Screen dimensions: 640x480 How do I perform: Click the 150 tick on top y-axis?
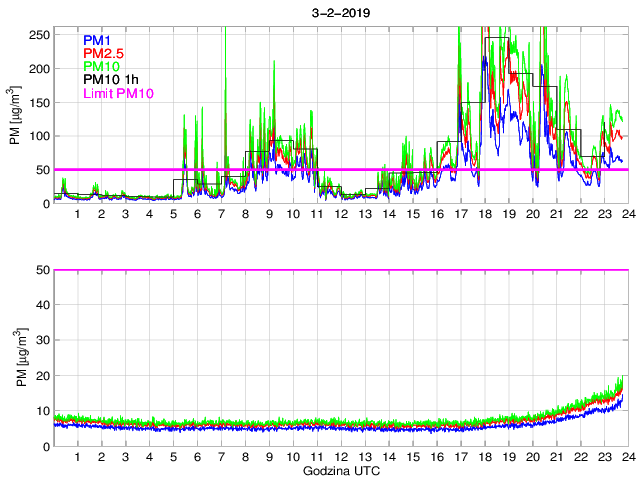(39, 102)
